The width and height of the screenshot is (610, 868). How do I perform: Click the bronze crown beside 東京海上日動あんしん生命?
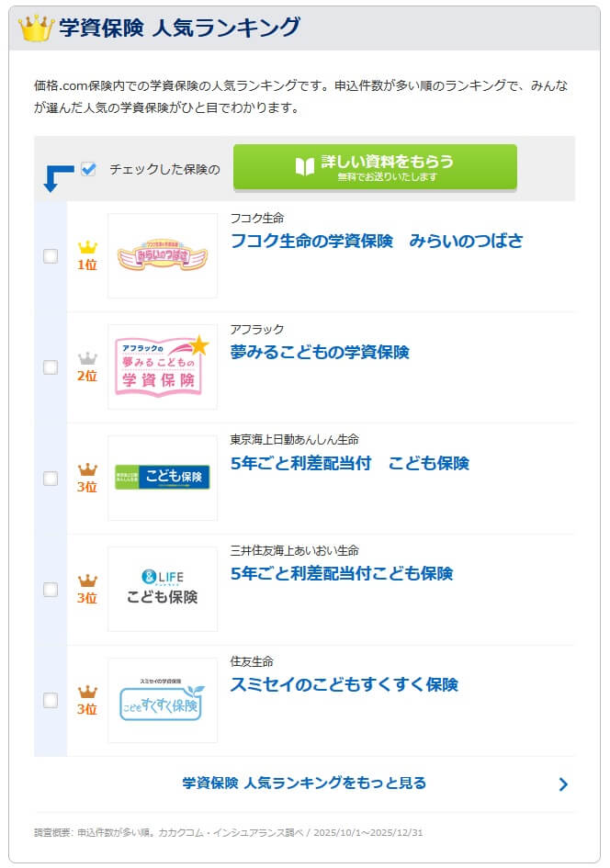(x=87, y=469)
